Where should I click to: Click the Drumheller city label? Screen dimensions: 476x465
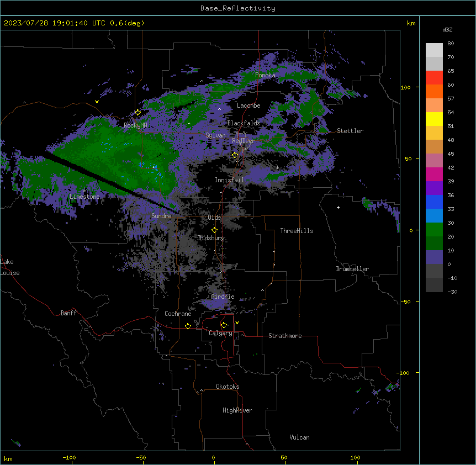[x=352, y=269]
